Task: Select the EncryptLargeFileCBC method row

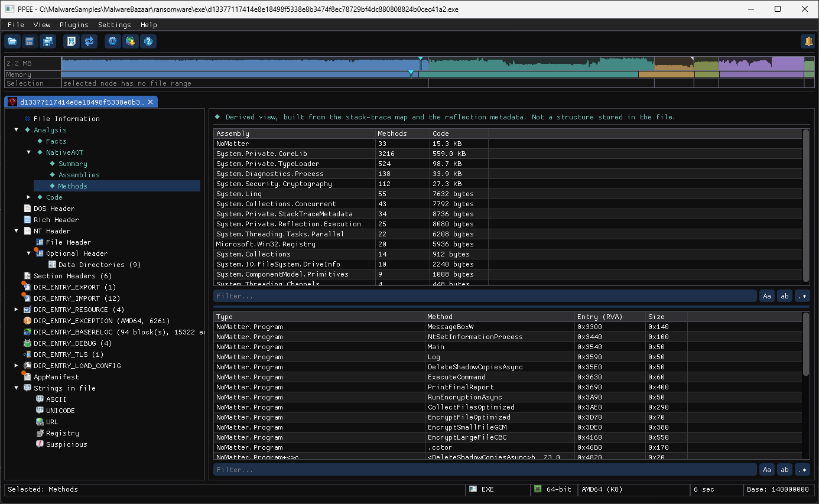Action: pos(508,437)
